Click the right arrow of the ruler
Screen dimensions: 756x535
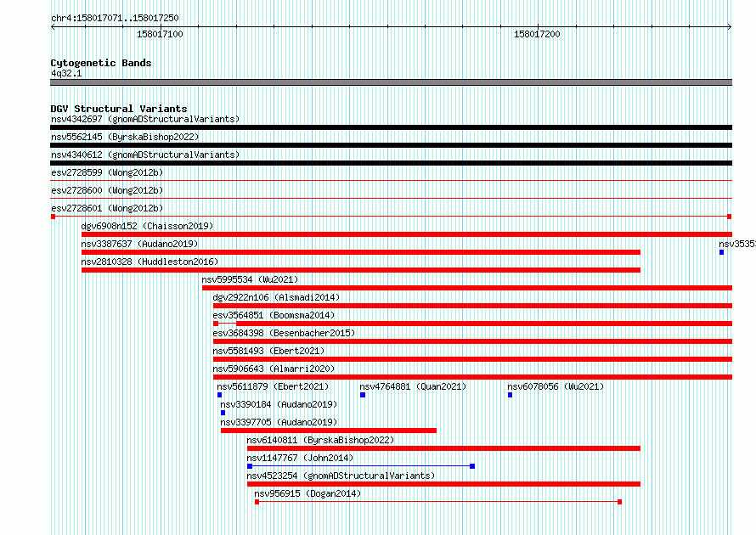[x=730, y=27]
